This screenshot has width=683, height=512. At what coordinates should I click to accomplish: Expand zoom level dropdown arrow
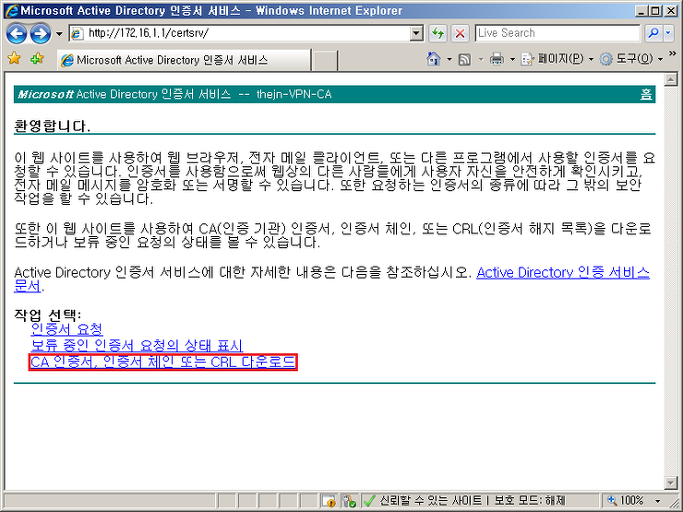pos(658,501)
